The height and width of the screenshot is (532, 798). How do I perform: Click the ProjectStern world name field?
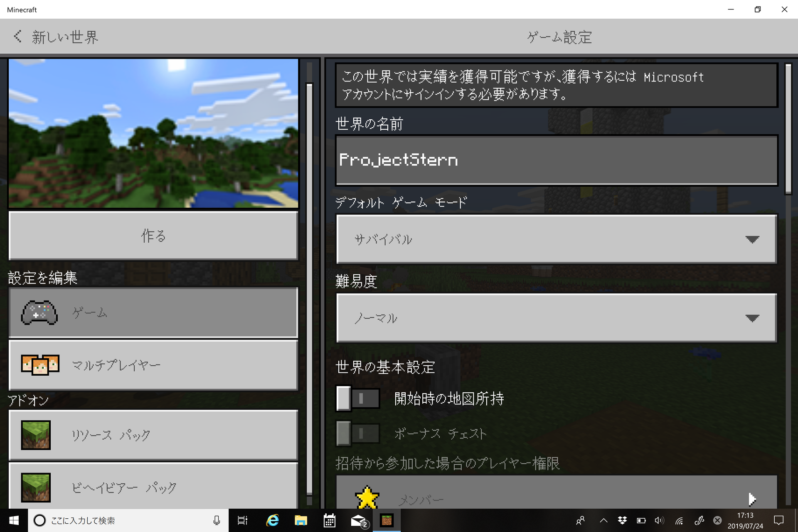tap(557, 160)
